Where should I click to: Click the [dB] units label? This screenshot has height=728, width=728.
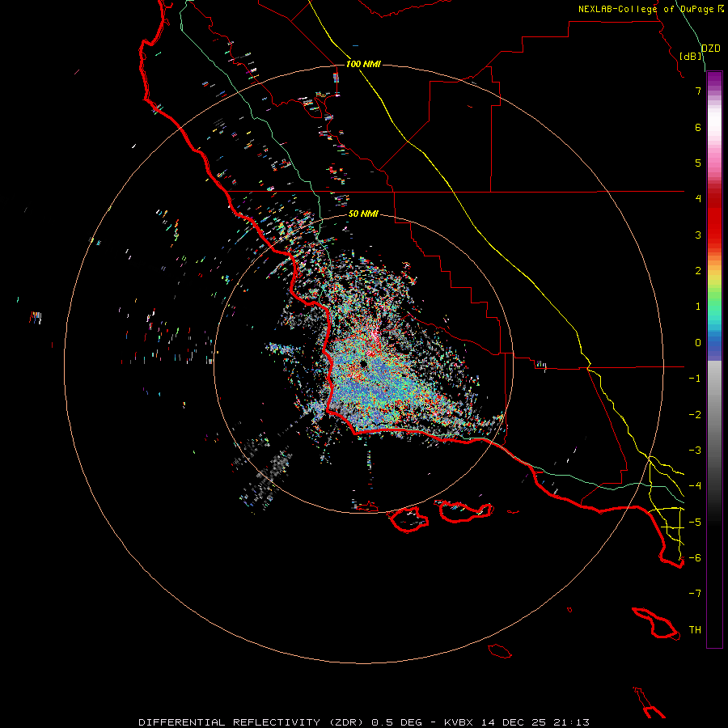click(691, 56)
